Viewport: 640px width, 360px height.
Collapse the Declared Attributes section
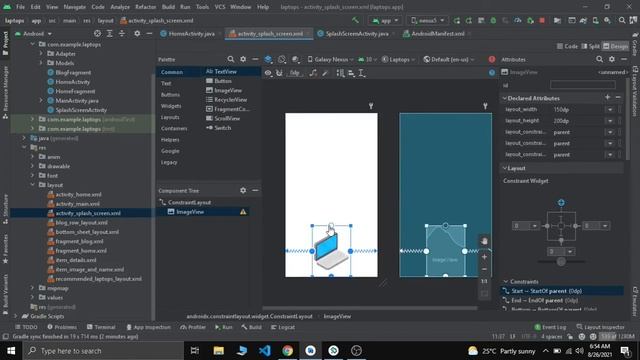tap(504, 98)
